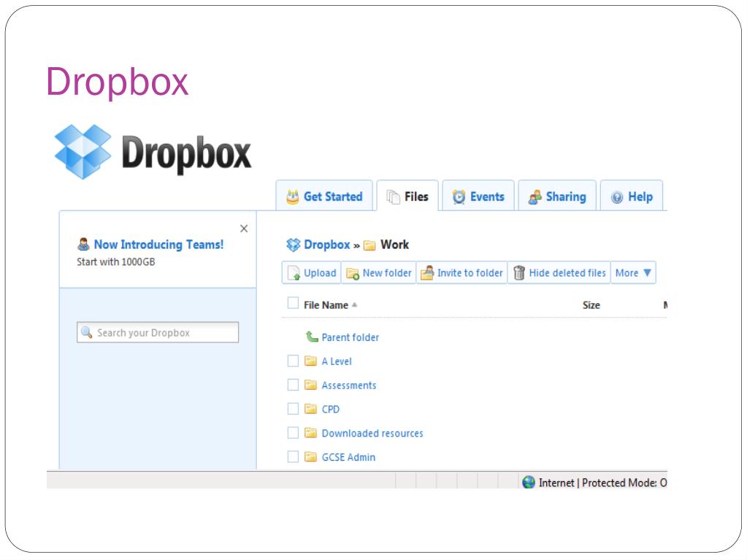This screenshot has height=560, width=747.
Task: Click the green Parent folder arrow icon
Action: pyautogui.click(x=312, y=337)
